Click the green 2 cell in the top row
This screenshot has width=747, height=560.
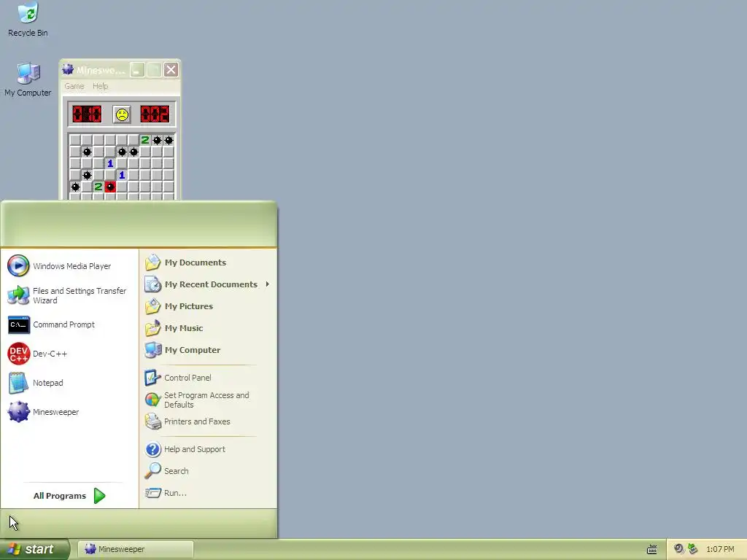coord(145,140)
